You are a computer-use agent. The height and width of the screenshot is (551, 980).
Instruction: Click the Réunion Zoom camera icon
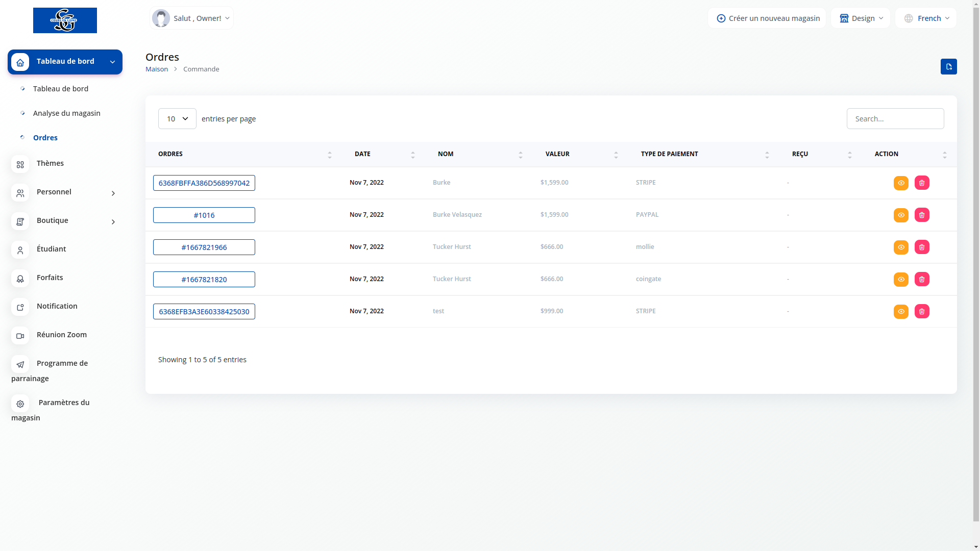tap(20, 336)
